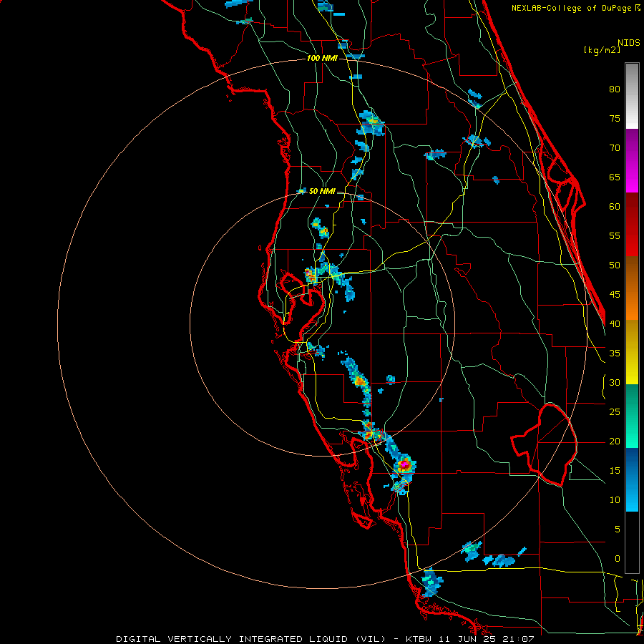This screenshot has width=644, height=644.
Task: Select the 15 value on the color scale
Action: 615,470
